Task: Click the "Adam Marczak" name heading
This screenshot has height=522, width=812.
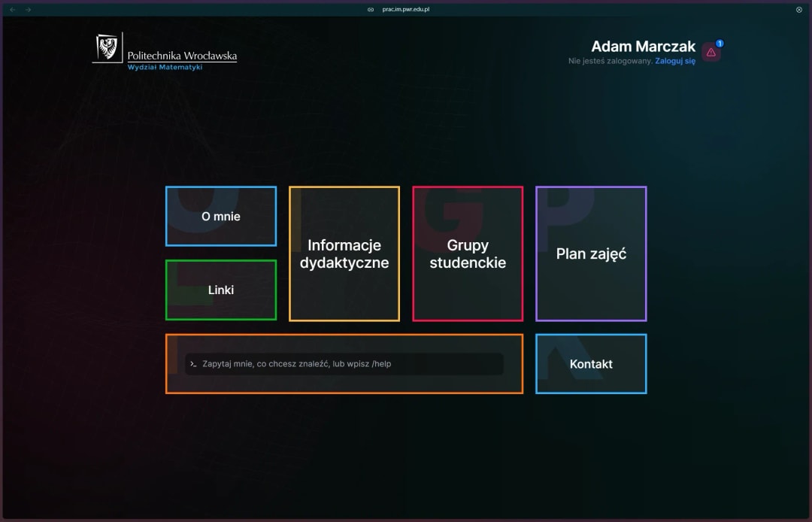Action: (x=643, y=47)
